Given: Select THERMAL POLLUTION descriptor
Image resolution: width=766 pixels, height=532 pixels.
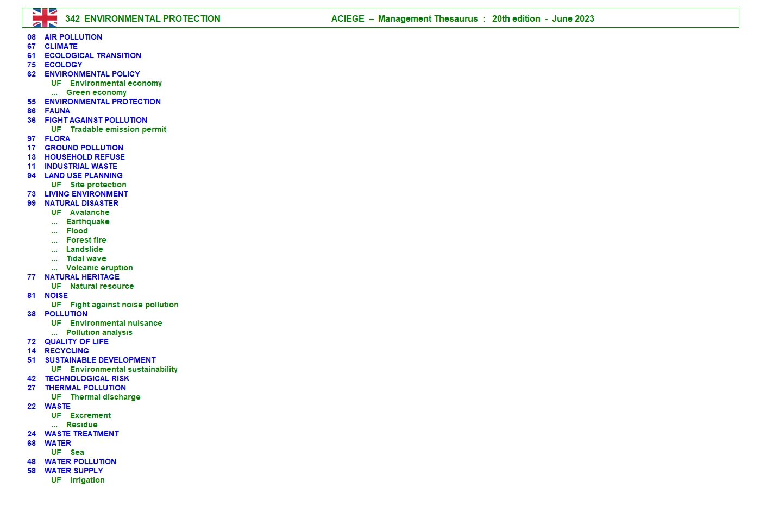Looking at the screenshot, I should point(85,388).
